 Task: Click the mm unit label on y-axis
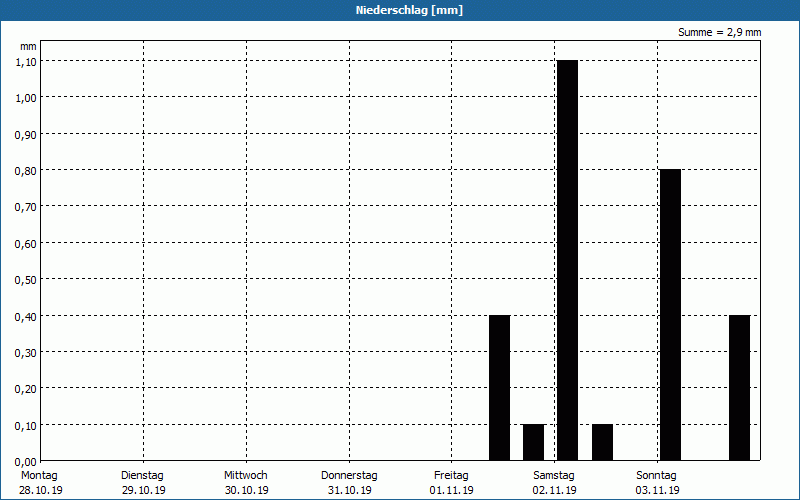click(x=28, y=46)
